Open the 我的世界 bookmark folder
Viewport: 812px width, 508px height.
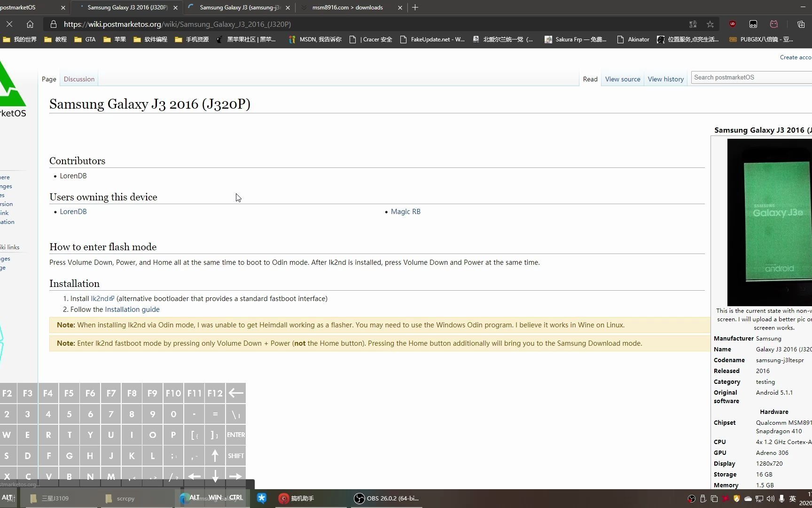pyautogui.click(x=20, y=40)
